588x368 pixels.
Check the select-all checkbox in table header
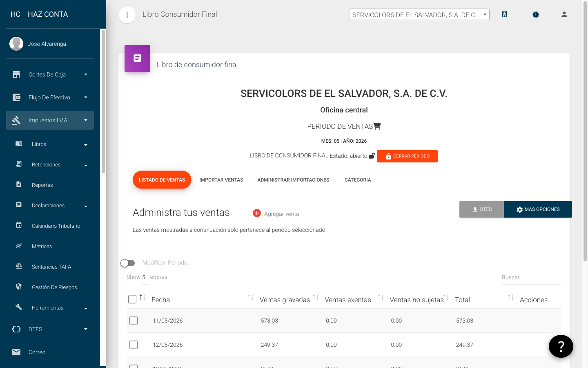tap(132, 299)
